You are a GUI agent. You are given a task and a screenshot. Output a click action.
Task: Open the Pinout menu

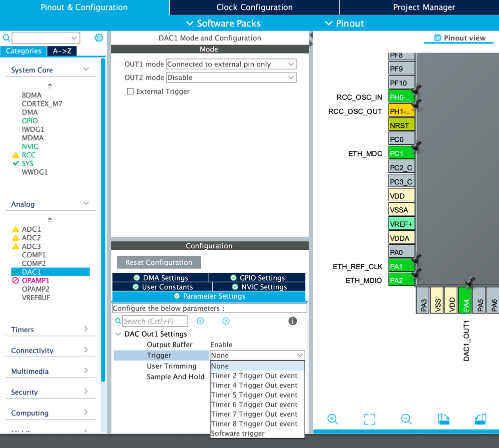point(344,23)
